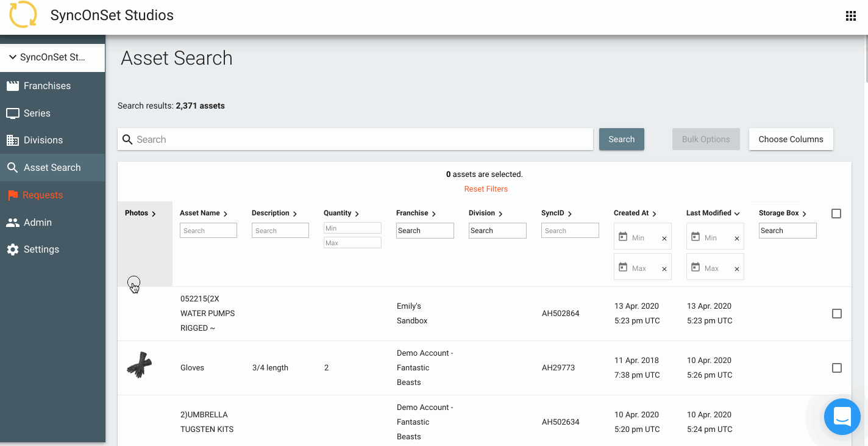Open Settings with the gear icon
Screen dimensions: 868x446
[x=13, y=249]
